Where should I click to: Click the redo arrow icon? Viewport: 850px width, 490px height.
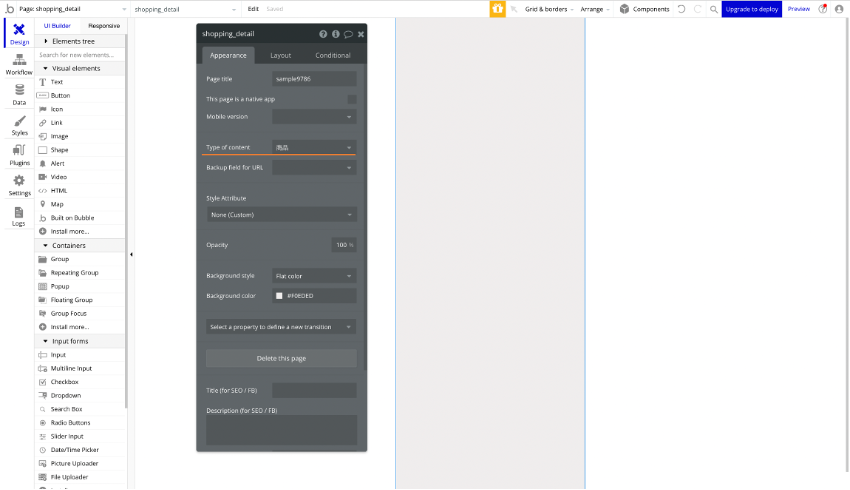tap(698, 9)
